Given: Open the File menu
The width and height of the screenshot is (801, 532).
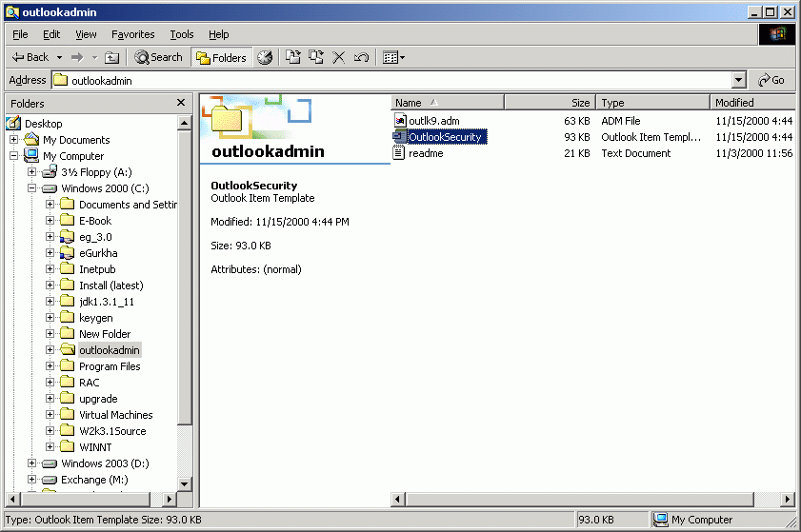Looking at the screenshot, I should (x=20, y=34).
